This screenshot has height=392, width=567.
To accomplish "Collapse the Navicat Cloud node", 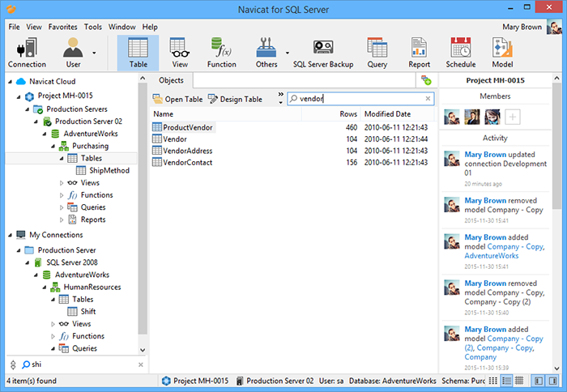I will tap(10, 82).
